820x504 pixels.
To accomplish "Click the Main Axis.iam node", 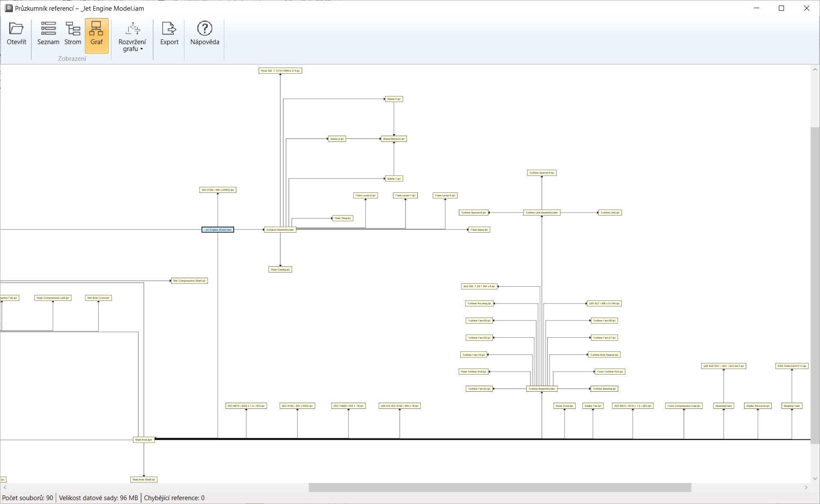I will point(144,440).
